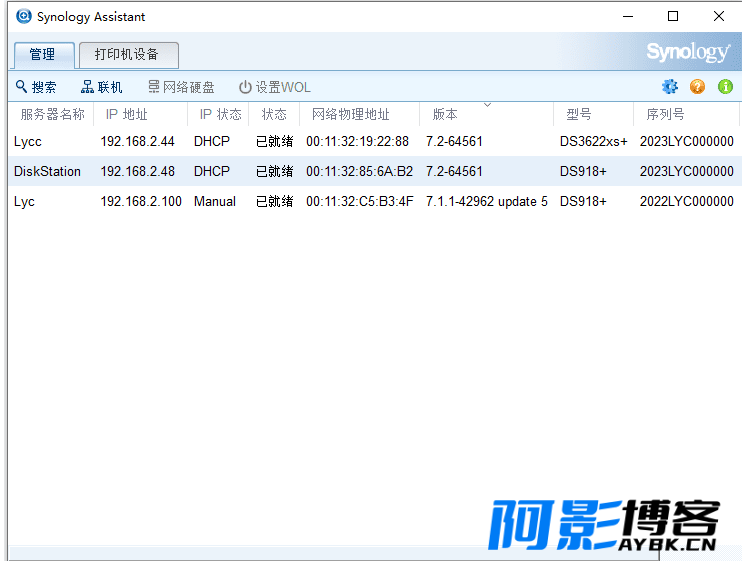Toggle the sort arrow on the 版本 column
742x561 pixels.
pyautogui.click(x=487, y=105)
